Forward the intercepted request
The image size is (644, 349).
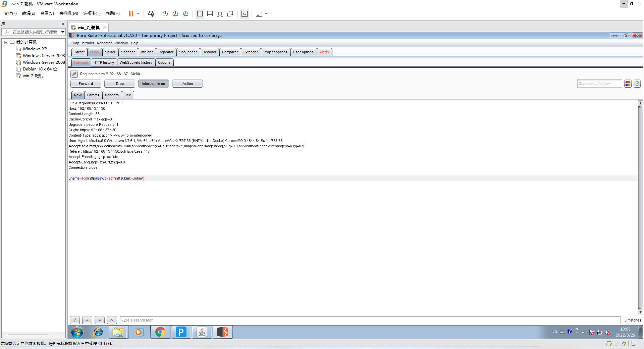[x=86, y=84]
